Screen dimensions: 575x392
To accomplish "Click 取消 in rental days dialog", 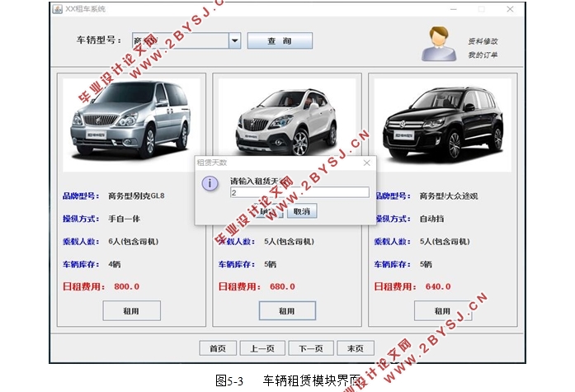I will tap(302, 211).
